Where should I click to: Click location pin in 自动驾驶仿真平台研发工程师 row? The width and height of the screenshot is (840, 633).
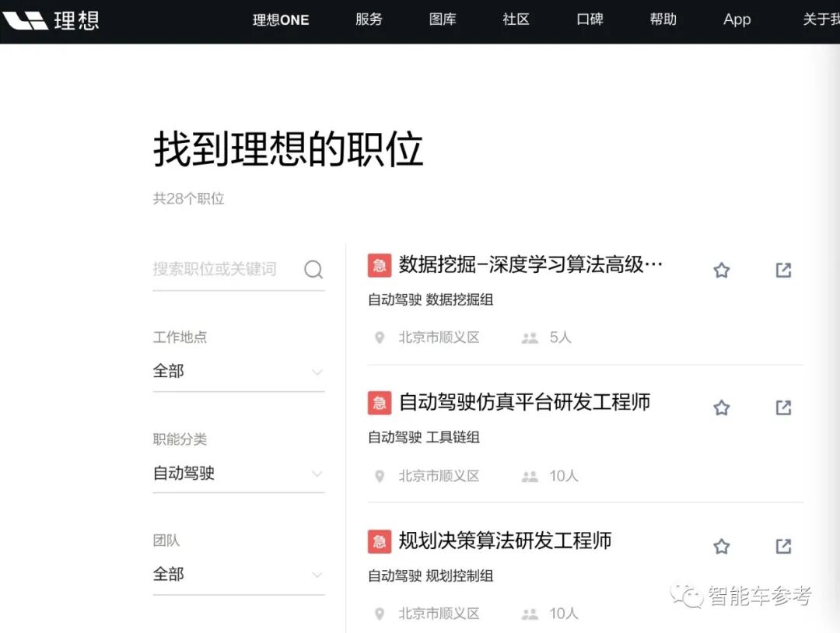(380, 476)
